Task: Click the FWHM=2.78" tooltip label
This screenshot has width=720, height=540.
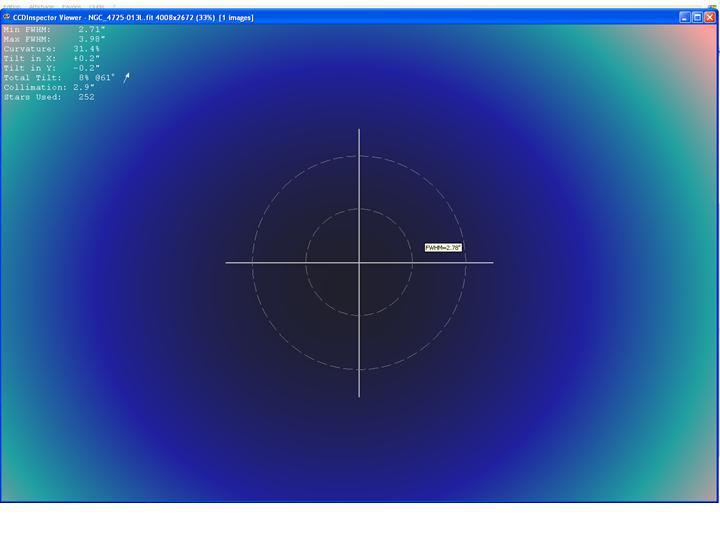Action: (443, 248)
